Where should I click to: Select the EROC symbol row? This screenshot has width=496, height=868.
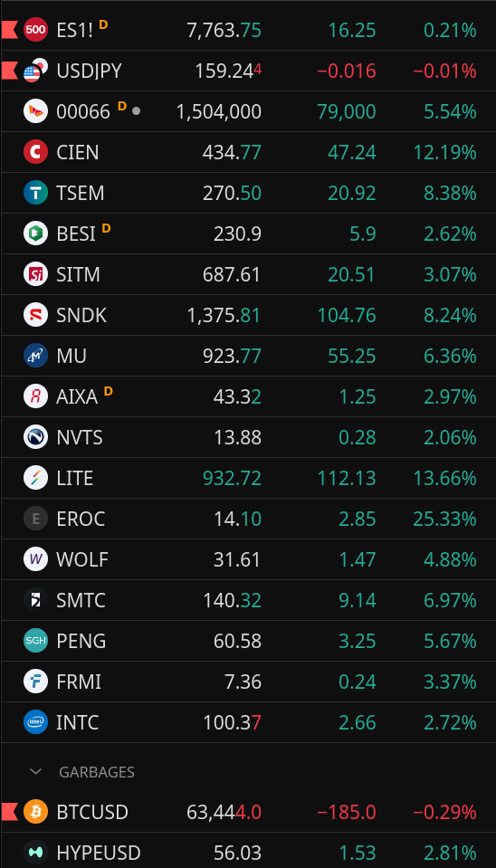pyautogui.click(x=248, y=519)
